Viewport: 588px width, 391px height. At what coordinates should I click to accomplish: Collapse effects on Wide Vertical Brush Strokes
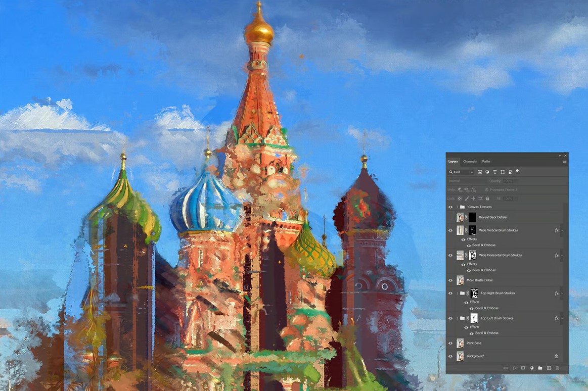click(562, 230)
